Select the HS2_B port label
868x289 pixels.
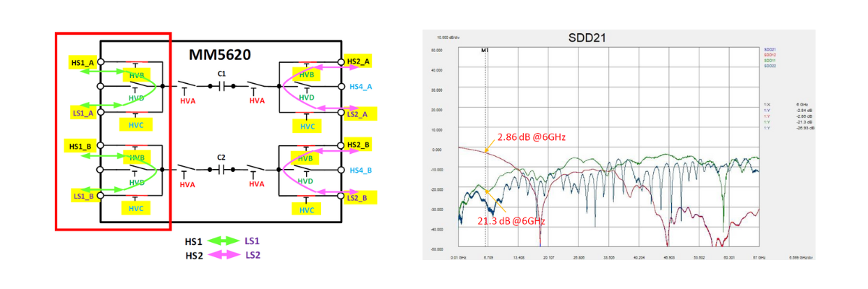coord(359,146)
